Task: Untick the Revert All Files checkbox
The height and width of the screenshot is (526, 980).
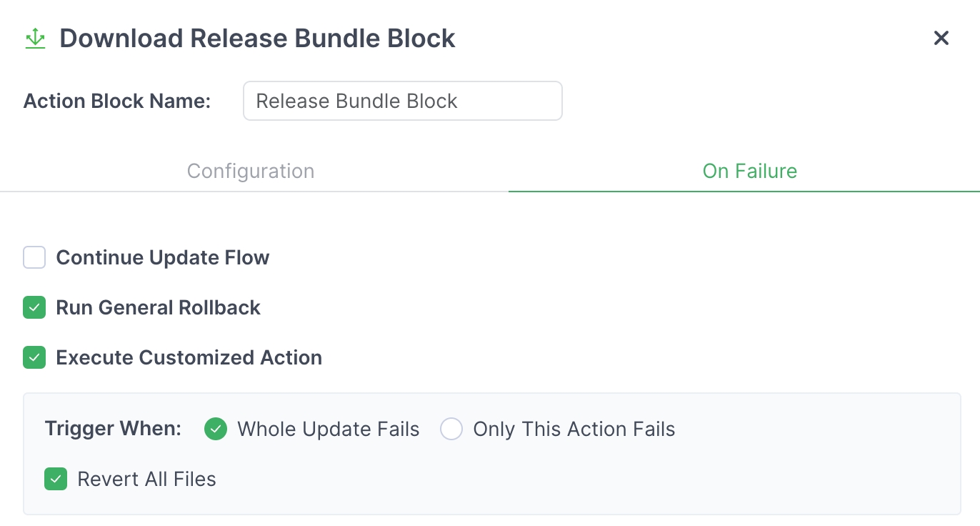Action: point(56,479)
